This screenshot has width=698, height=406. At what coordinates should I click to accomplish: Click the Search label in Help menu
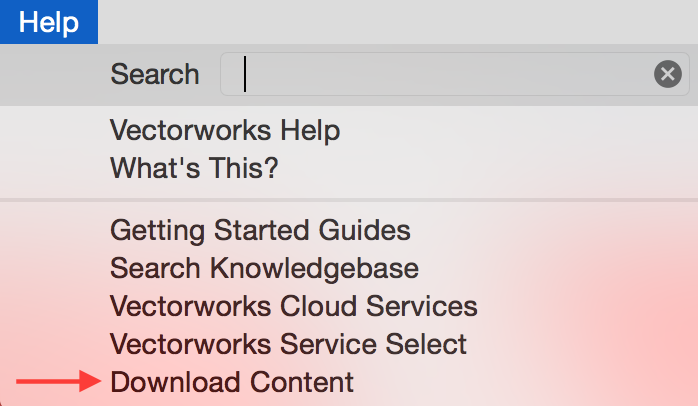click(x=155, y=74)
